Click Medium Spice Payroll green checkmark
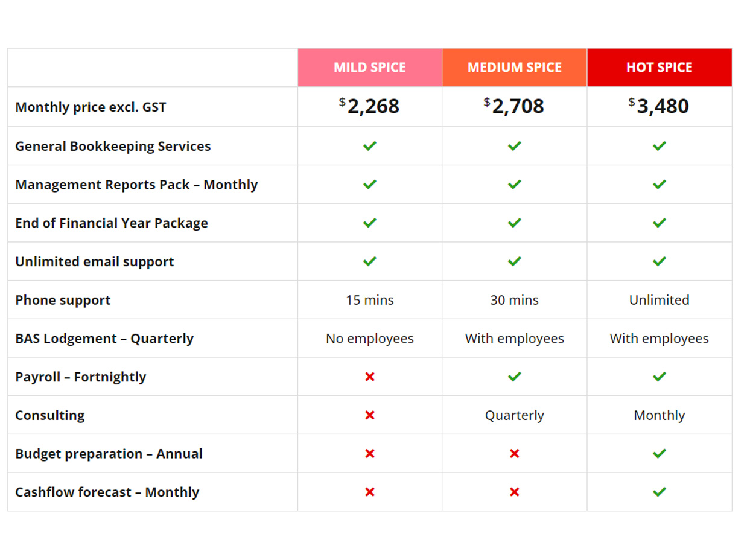Image resolution: width=747 pixels, height=560 pixels. [514, 377]
